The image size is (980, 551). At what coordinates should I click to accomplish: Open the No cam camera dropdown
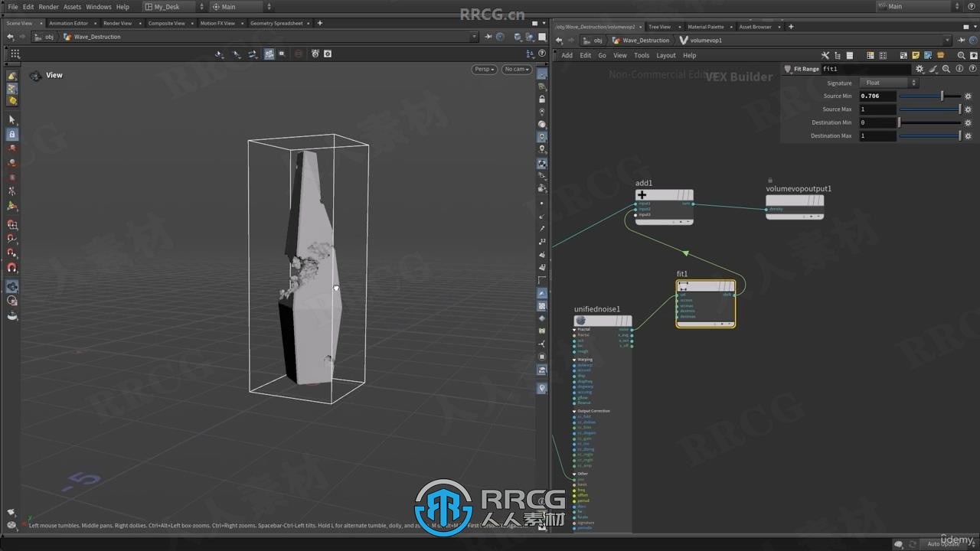[x=517, y=69]
